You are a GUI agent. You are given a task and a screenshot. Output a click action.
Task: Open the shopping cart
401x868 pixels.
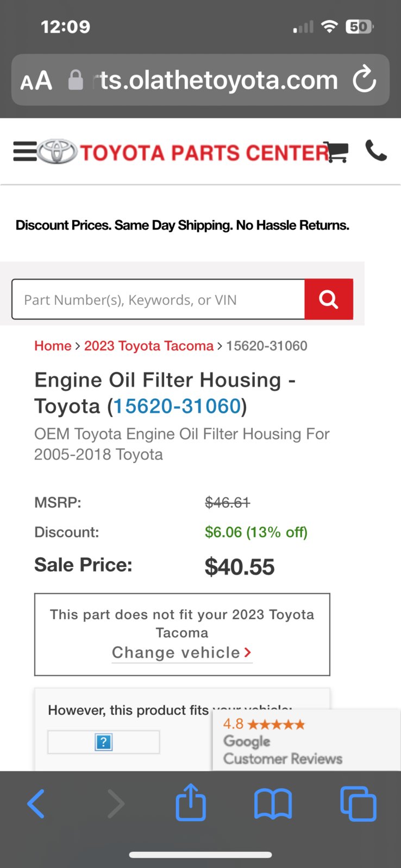[x=336, y=152]
